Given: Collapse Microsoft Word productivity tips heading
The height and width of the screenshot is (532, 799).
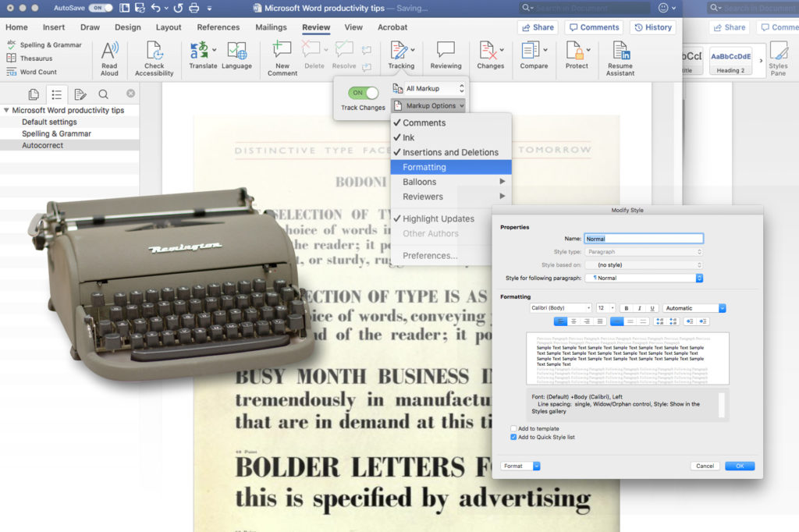Looking at the screenshot, I should point(6,110).
